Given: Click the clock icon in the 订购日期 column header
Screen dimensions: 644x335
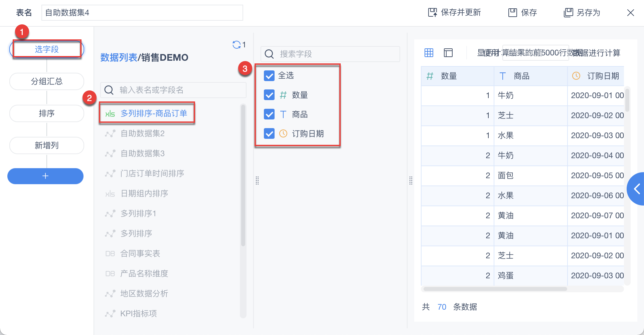Looking at the screenshot, I should (576, 76).
